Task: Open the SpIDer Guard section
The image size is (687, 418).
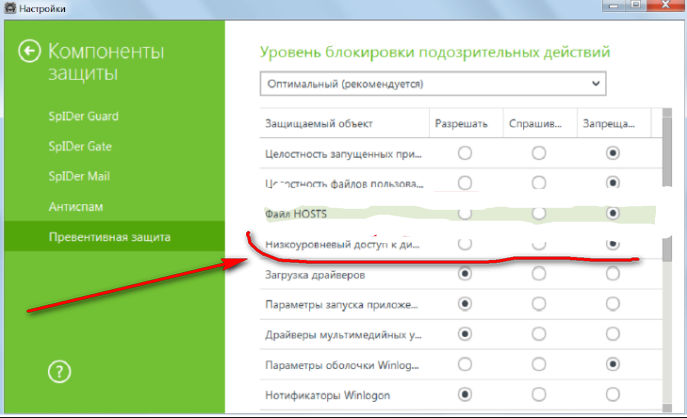Action: (84, 116)
